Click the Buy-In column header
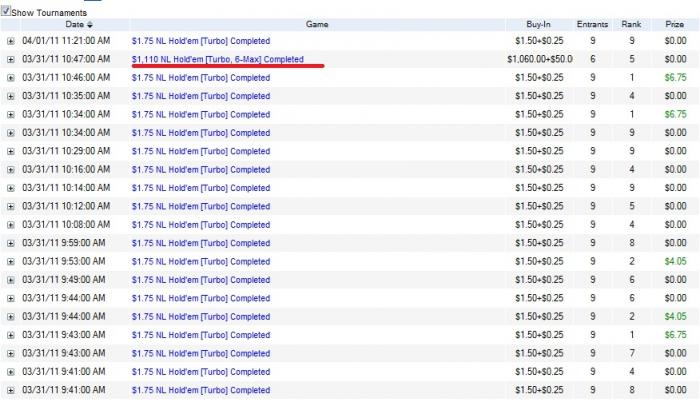The image size is (700, 402). [538, 25]
